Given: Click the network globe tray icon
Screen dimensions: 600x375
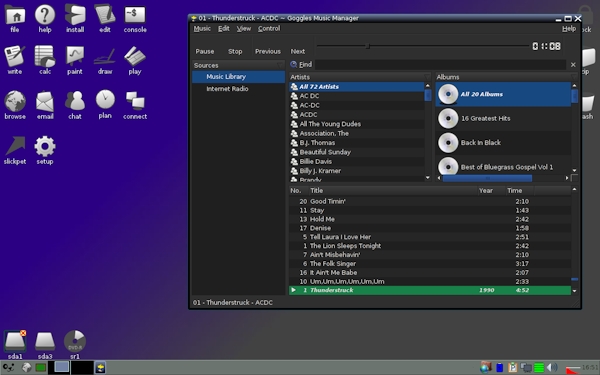Looking at the screenshot, I should 486,368.
